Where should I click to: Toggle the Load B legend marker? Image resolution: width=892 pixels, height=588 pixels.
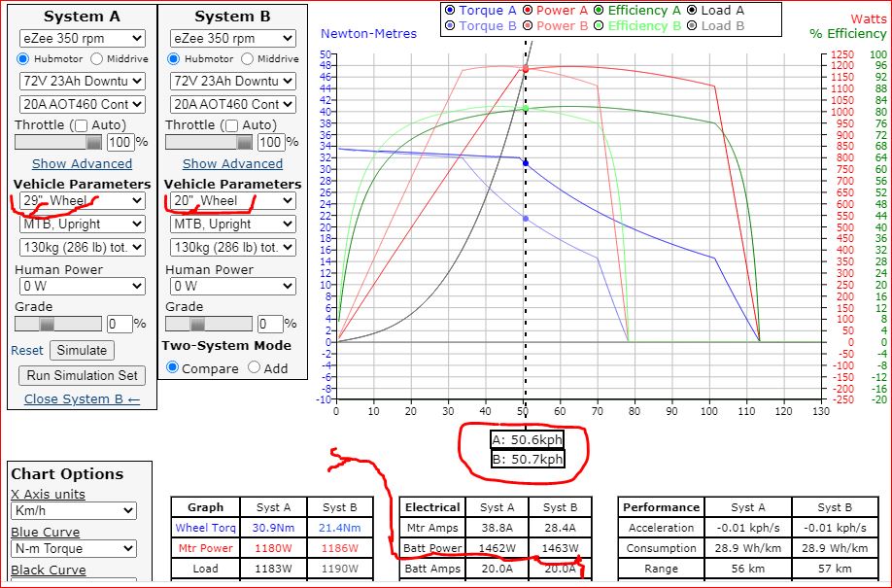[691, 26]
